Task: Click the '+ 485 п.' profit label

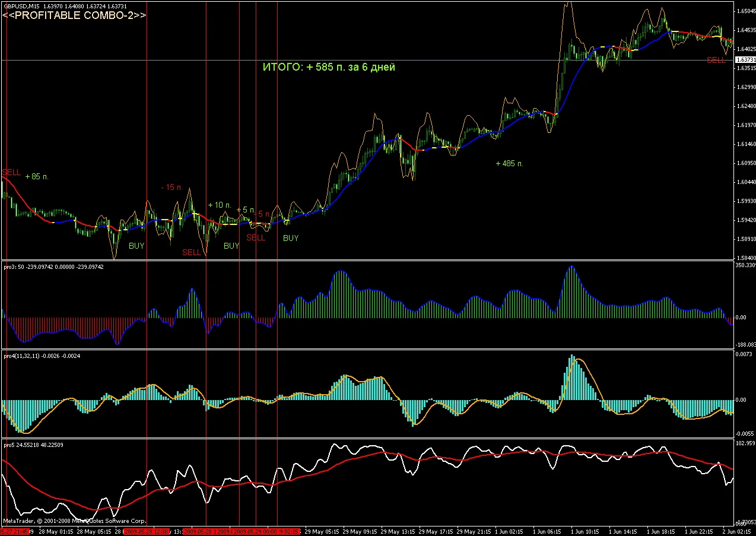Action: [x=510, y=163]
